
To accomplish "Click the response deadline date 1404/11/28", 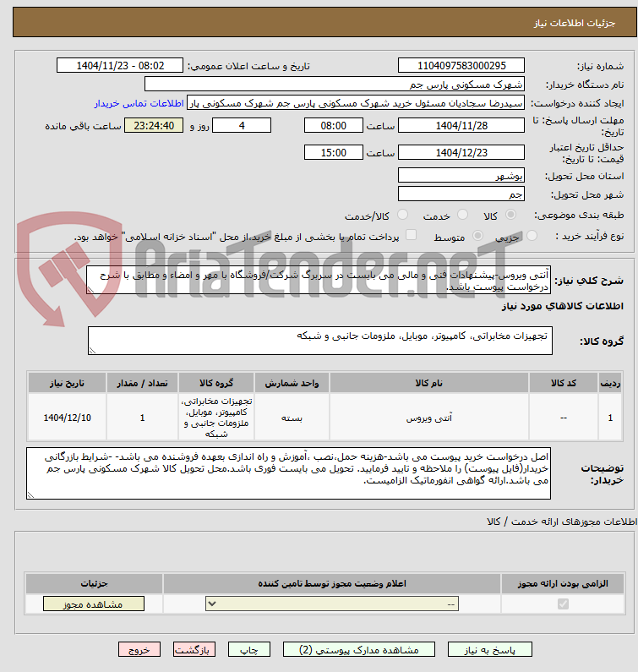I will [x=461, y=126].
